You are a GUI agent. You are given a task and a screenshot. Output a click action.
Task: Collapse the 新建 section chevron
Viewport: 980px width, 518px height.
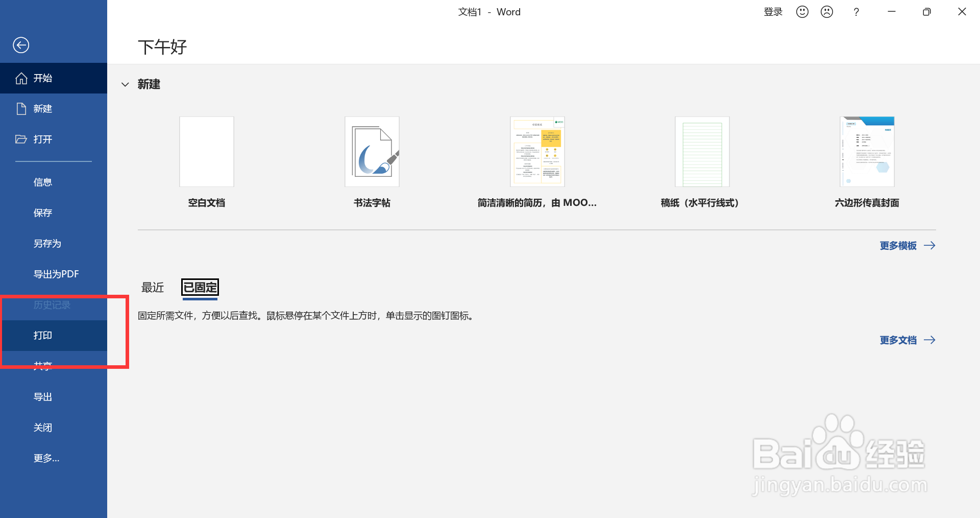tap(125, 84)
